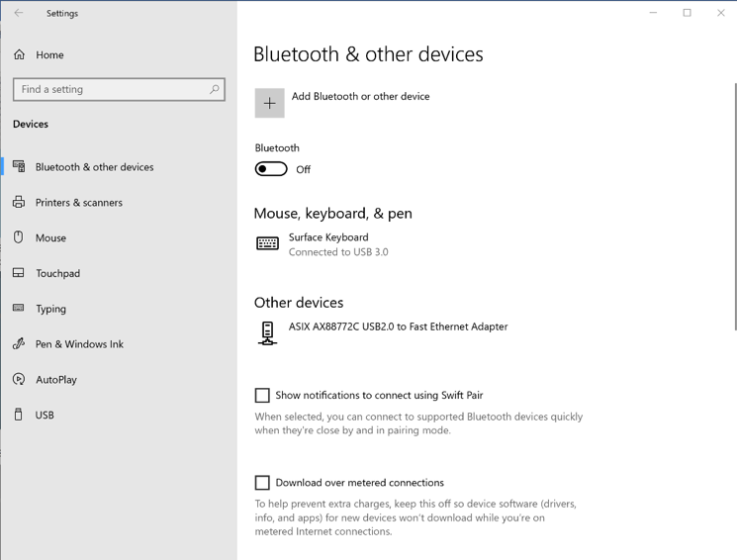Screen dimensions: 737x560
Task: Click the Touchpad sidebar icon
Action: pyautogui.click(x=19, y=273)
